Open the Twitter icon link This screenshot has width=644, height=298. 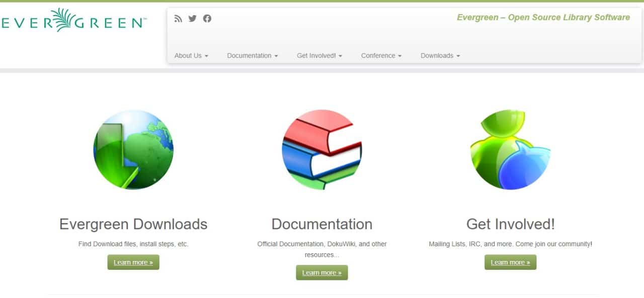click(x=192, y=19)
